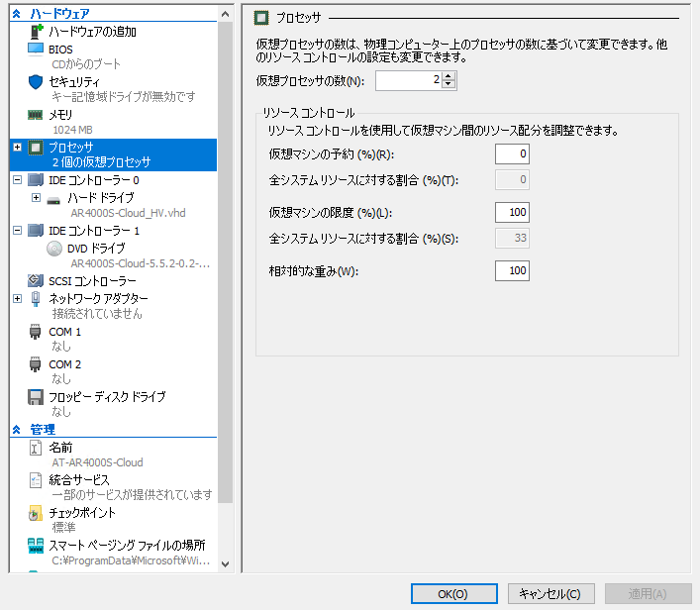Click the キャンセル(C) button
The width and height of the screenshot is (700, 610).
[550, 594]
